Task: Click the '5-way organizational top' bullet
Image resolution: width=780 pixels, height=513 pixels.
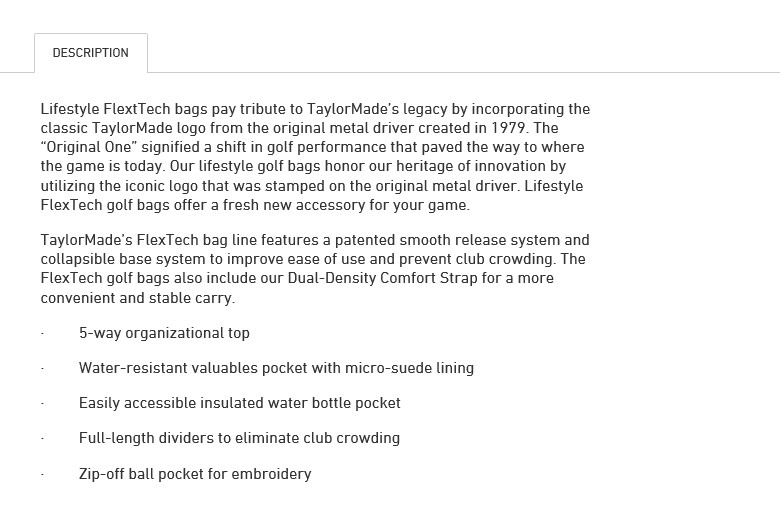Action: [x=164, y=333]
